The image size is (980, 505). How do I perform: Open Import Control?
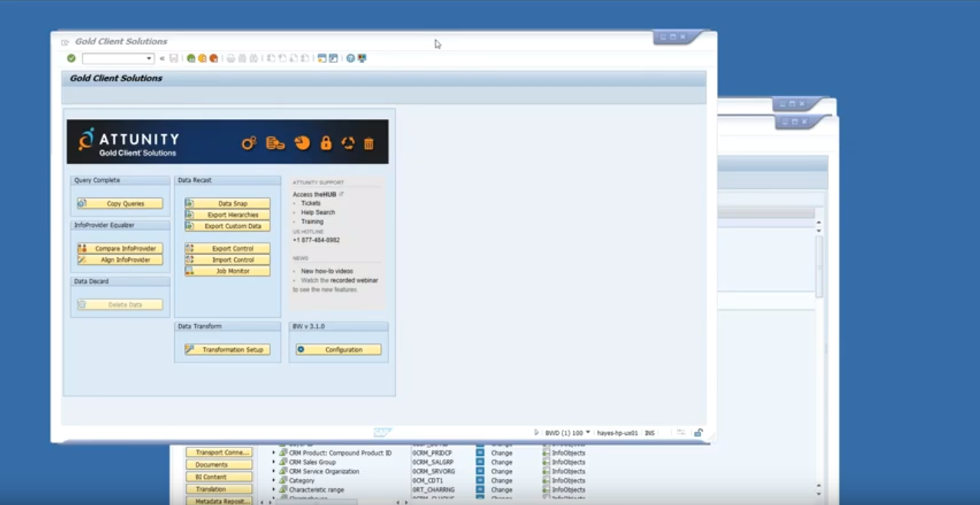pyautogui.click(x=227, y=260)
